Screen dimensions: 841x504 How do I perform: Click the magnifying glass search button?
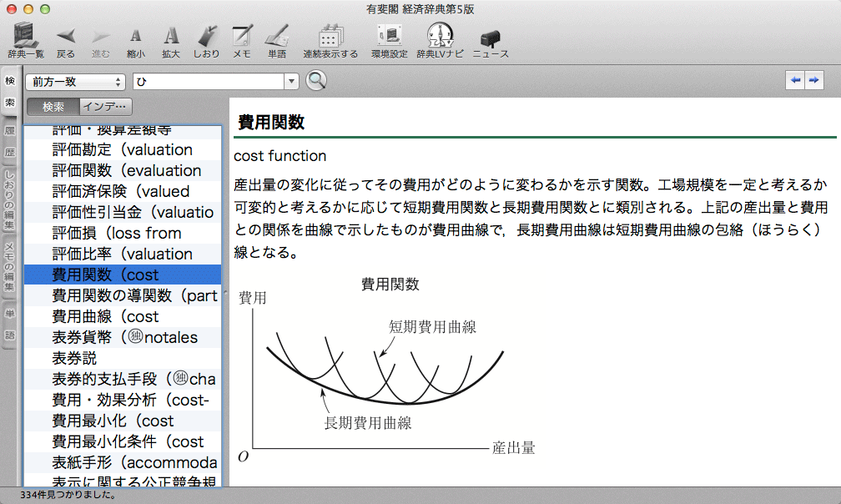(316, 81)
